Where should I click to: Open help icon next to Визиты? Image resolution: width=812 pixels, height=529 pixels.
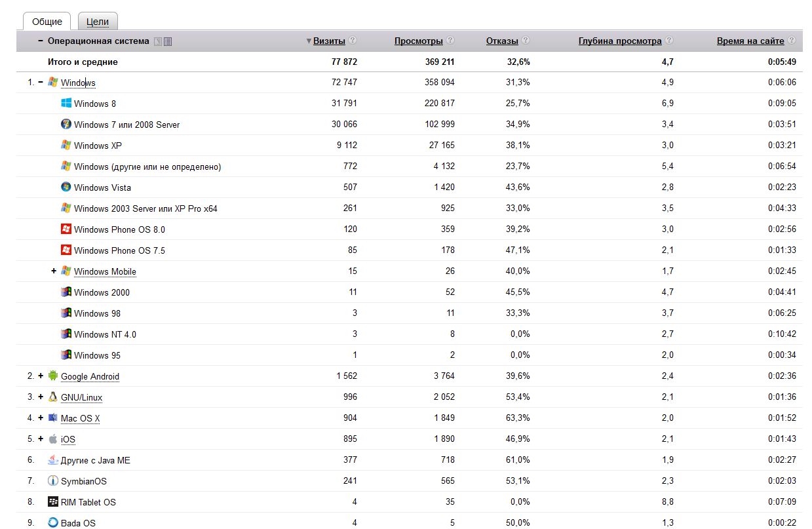[353, 41]
